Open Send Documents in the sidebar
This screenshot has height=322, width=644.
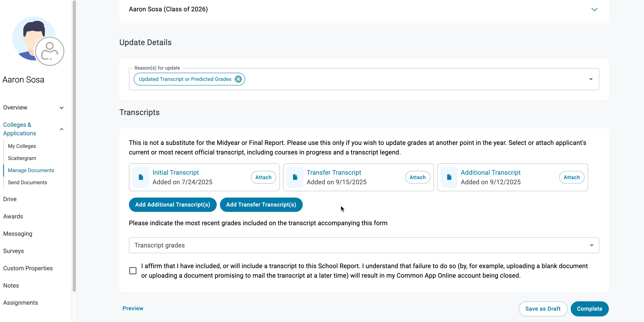27,182
